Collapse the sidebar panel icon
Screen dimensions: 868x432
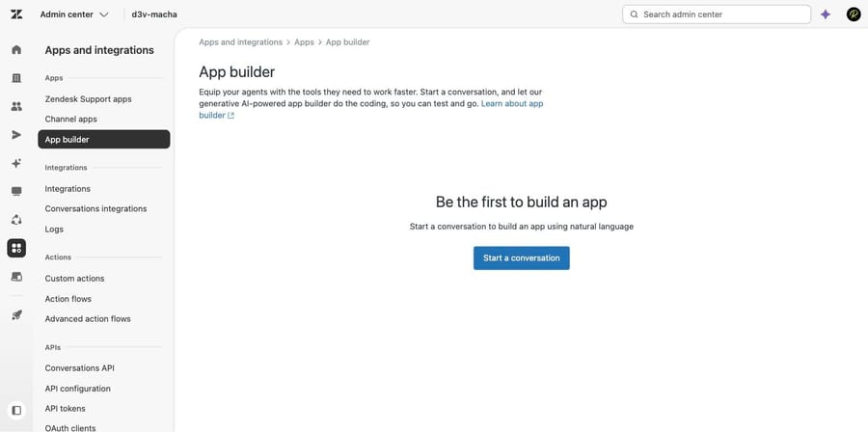coord(16,411)
